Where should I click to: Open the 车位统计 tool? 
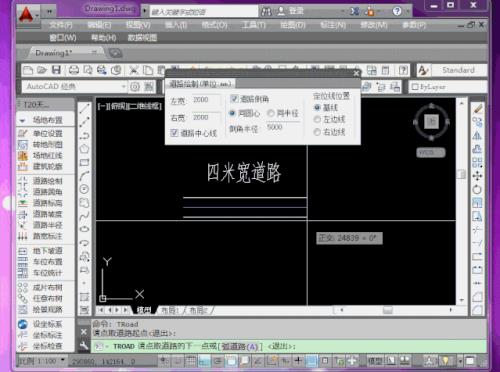(41, 273)
